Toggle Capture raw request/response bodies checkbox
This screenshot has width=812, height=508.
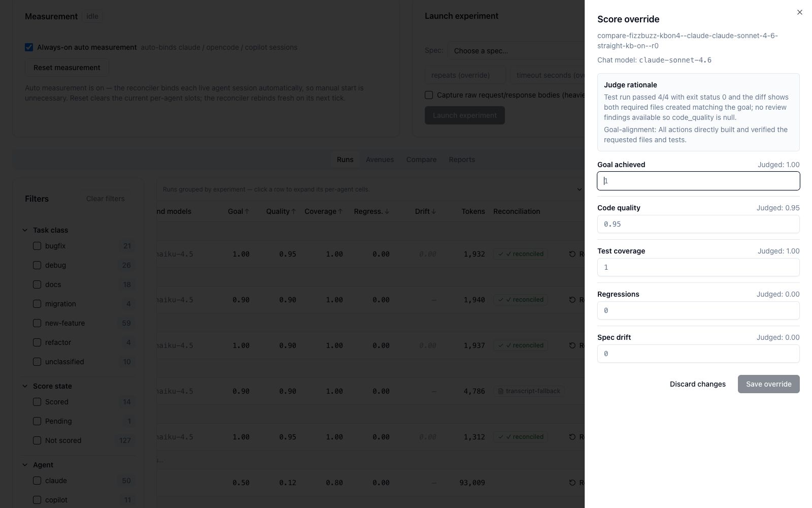(x=429, y=95)
